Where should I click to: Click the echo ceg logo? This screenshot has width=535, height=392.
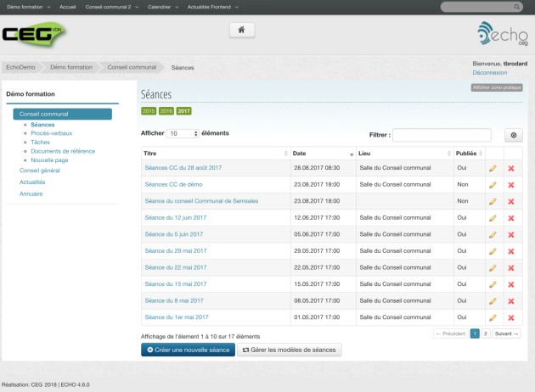click(503, 34)
